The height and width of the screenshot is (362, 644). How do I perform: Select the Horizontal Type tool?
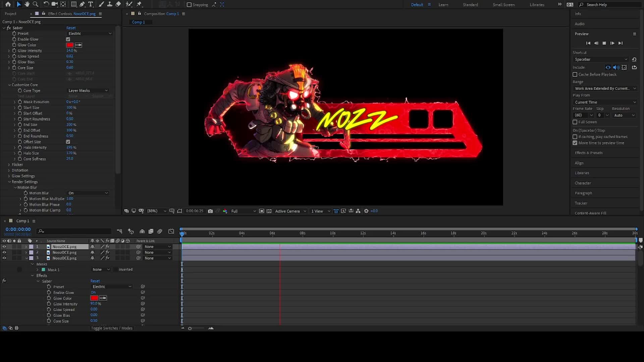[91, 4]
